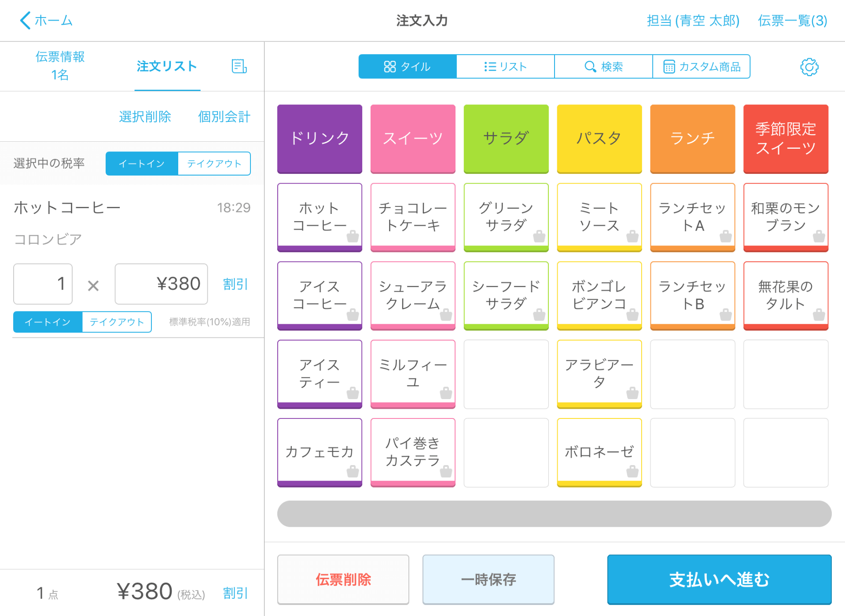Select the ホットコーヒー order line title
Image resolution: width=845 pixels, height=616 pixels.
pyautogui.click(x=67, y=207)
